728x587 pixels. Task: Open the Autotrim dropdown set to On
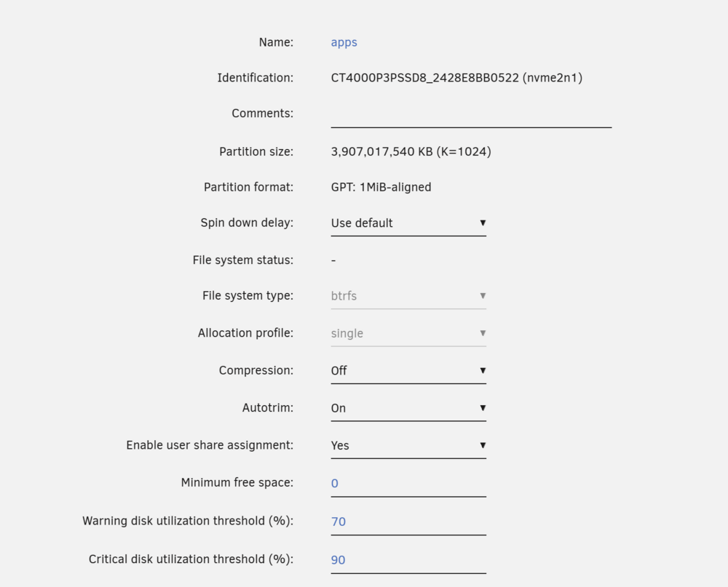pos(408,408)
